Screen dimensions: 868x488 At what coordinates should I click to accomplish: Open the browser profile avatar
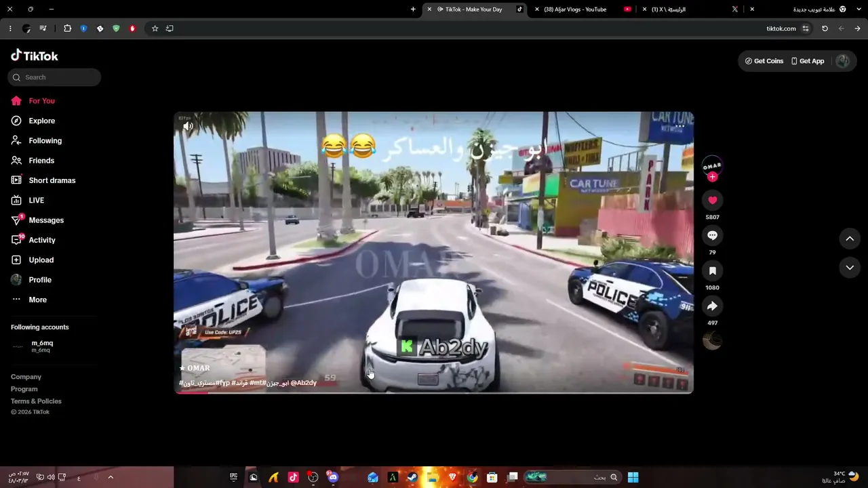coord(26,28)
